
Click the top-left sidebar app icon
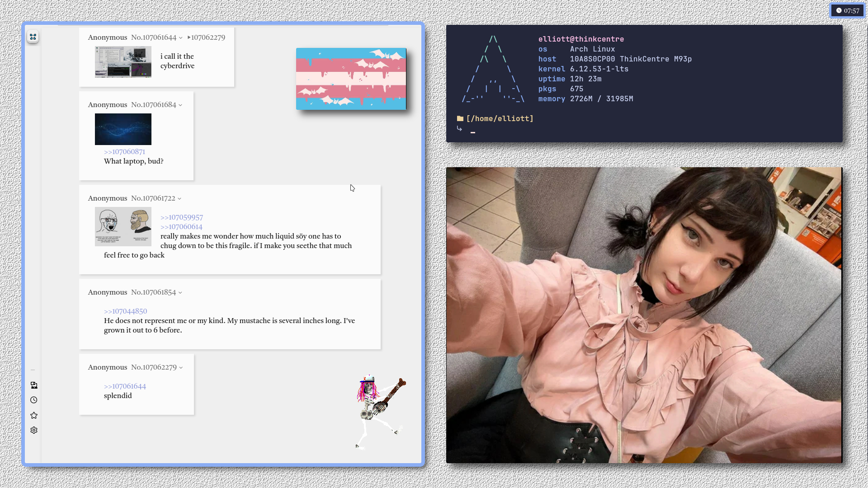[33, 37]
